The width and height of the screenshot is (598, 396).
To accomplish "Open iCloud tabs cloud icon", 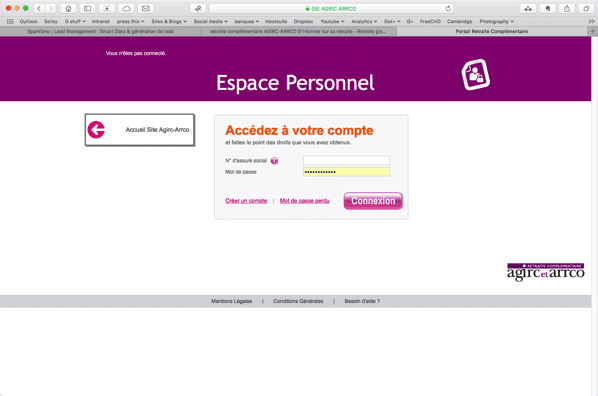I will [x=126, y=8].
